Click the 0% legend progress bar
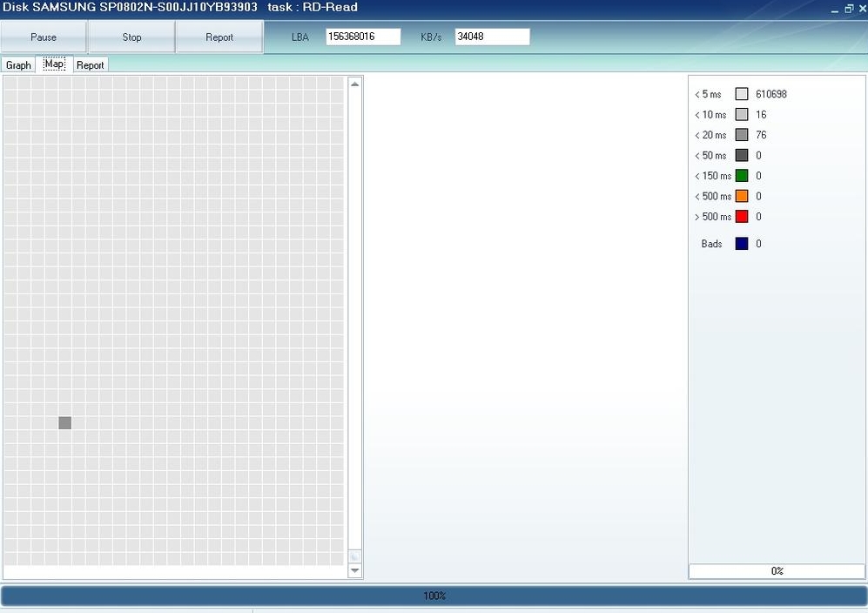 click(777, 571)
